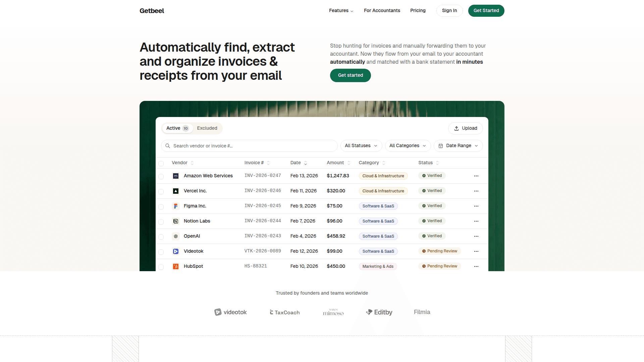Open the three-dot menu for Vercel Inc.

(x=476, y=191)
